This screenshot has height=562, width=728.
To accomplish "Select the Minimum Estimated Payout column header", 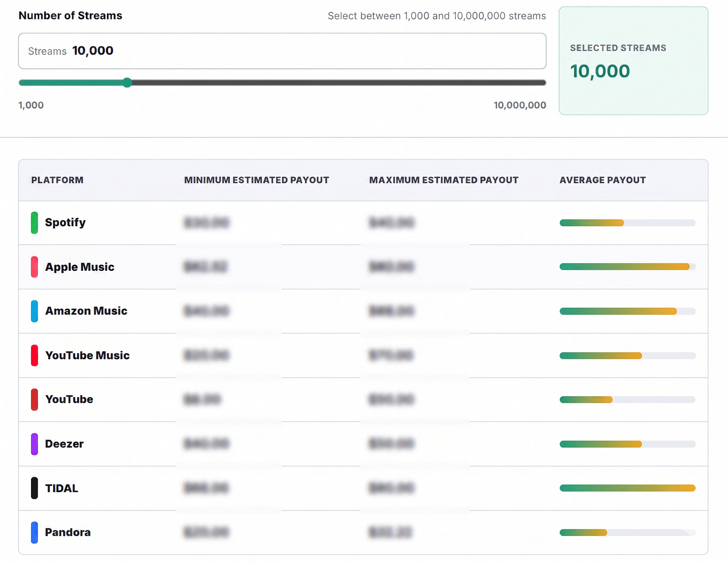I will (256, 180).
